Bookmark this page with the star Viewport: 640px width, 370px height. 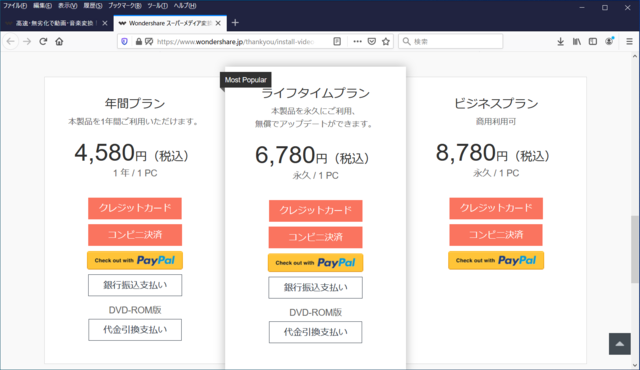(x=386, y=41)
